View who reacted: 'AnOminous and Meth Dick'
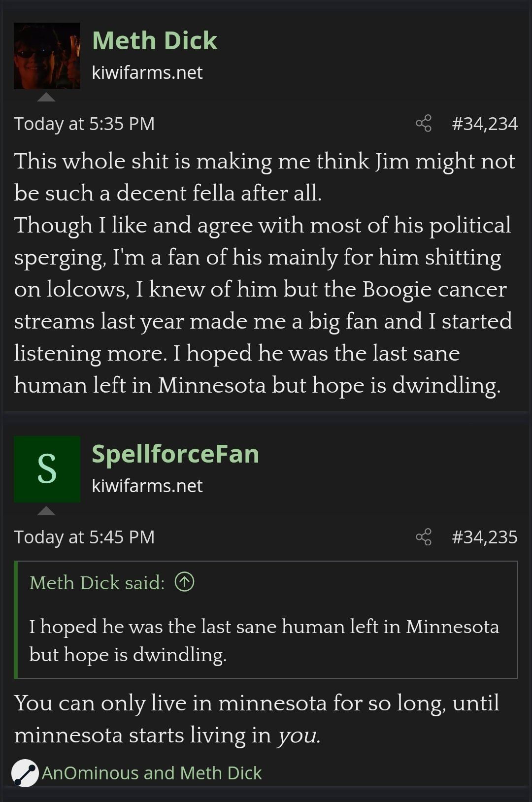Screen dimensions: 532x802 [x=152, y=773]
